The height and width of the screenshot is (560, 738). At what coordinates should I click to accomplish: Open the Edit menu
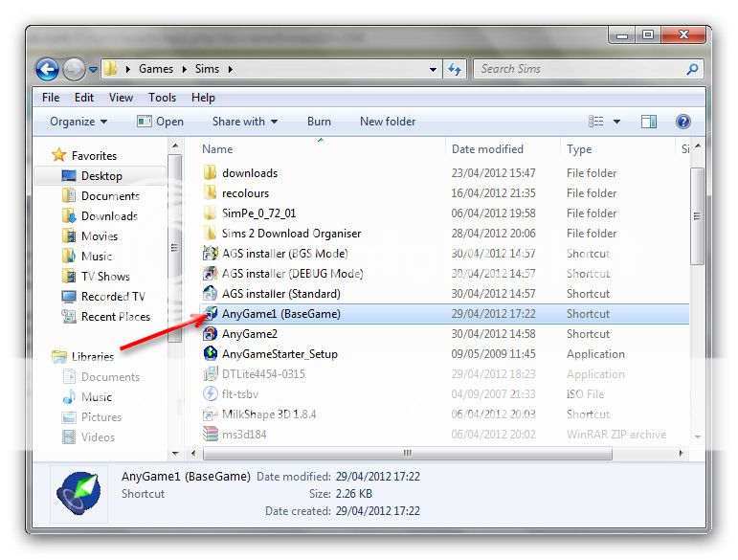(84, 98)
